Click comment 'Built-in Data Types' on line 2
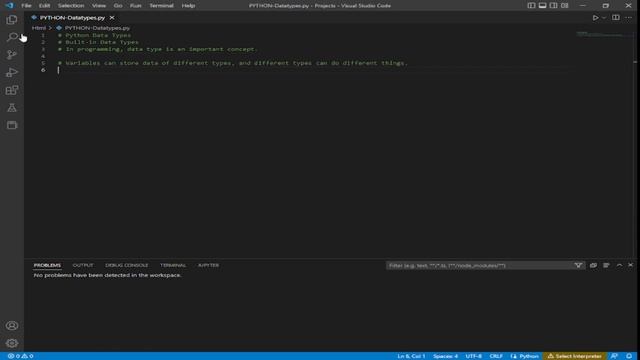Viewport: 640px width, 360px height. click(98, 42)
